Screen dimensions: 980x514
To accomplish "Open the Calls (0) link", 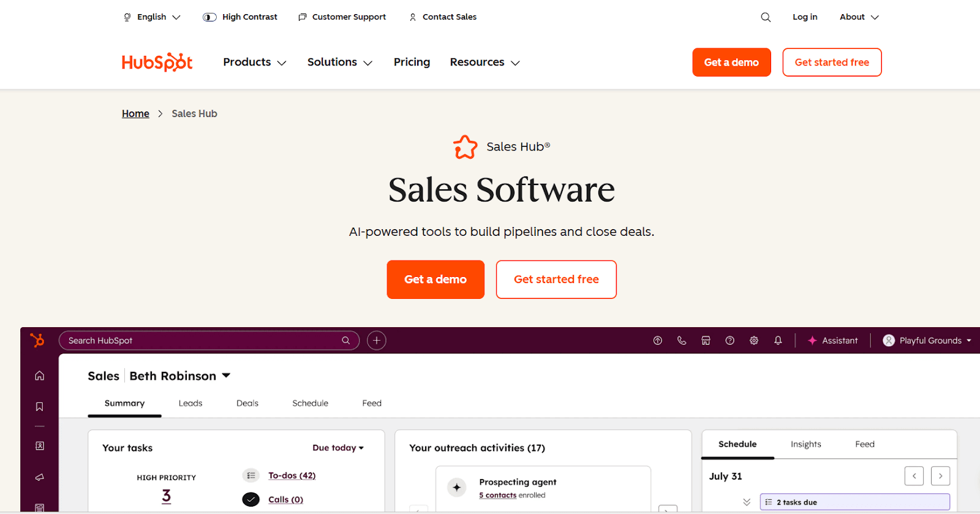I will click(x=285, y=500).
